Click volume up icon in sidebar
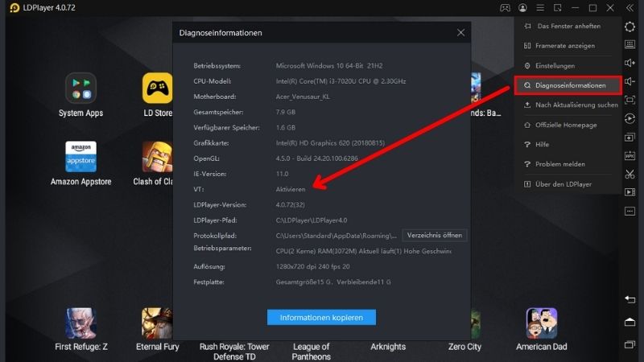Image resolution: width=644 pixels, height=362 pixels. 630,63
